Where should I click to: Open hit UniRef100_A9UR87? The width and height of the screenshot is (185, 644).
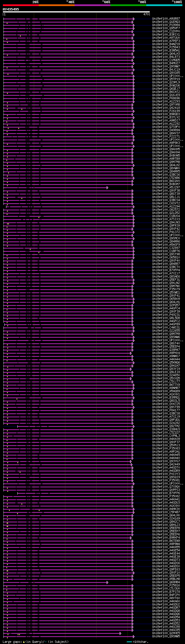(x=166, y=19)
